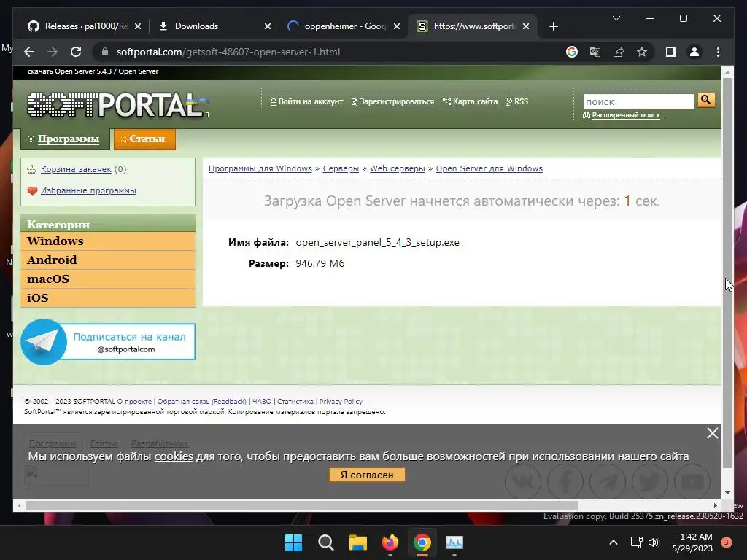Select the Android category
747x560 pixels.
click(x=108, y=260)
